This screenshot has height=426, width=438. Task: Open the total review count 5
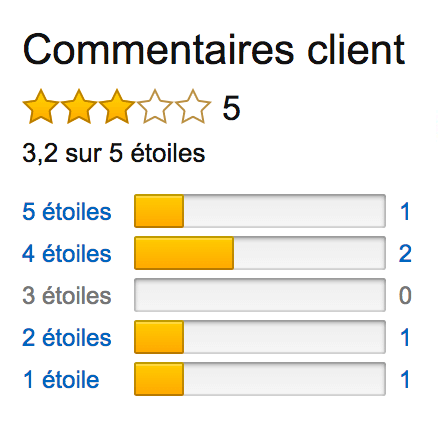point(231,108)
